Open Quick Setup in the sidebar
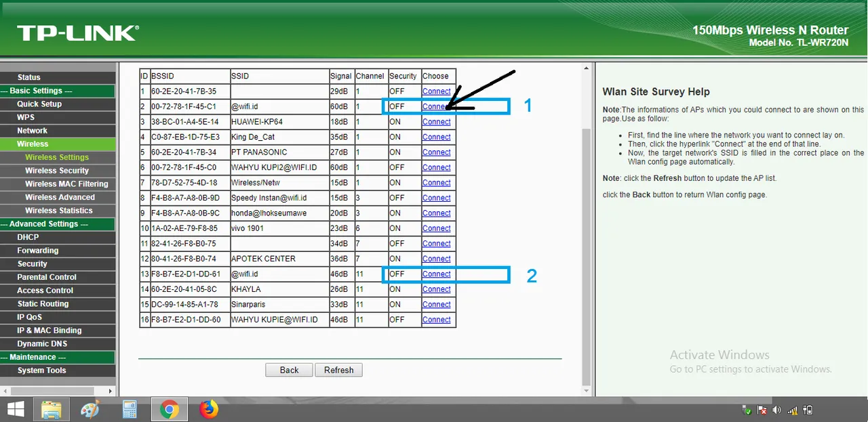Screen dimensions: 868x422 click(x=39, y=104)
